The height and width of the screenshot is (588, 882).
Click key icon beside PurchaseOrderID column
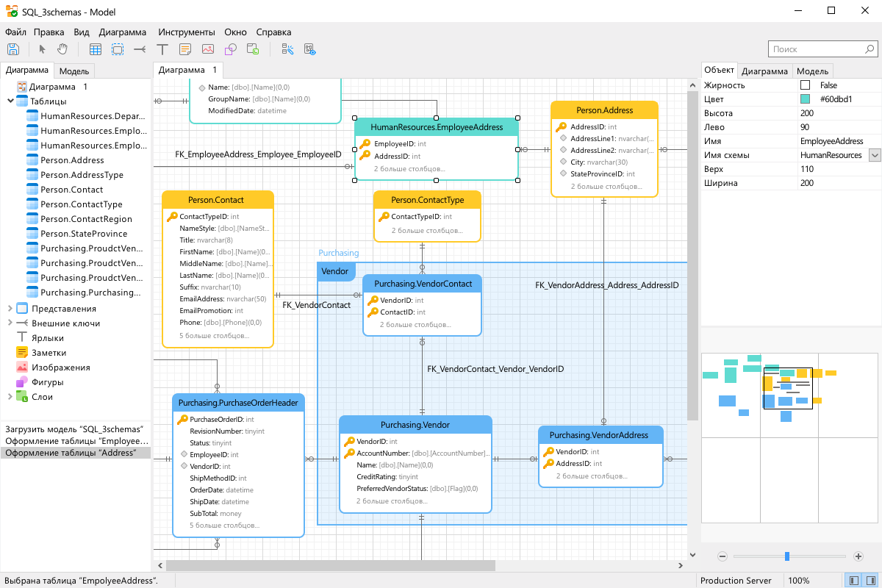pos(183,420)
